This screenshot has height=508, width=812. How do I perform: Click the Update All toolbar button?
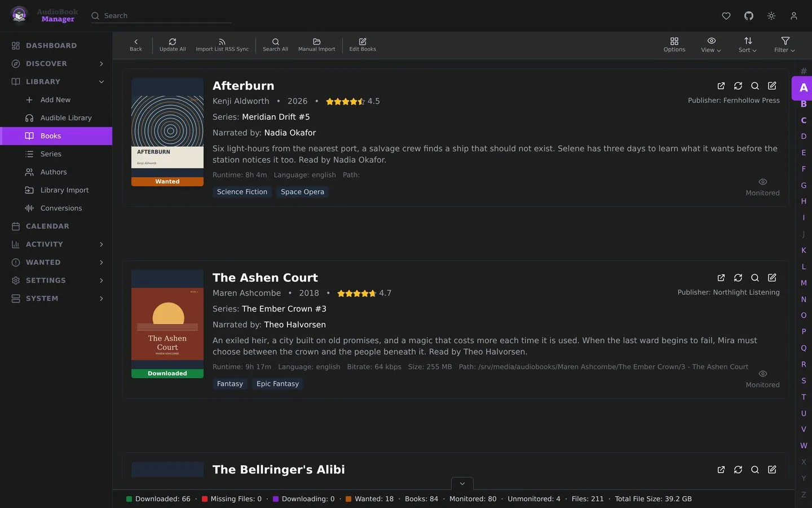(173, 45)
